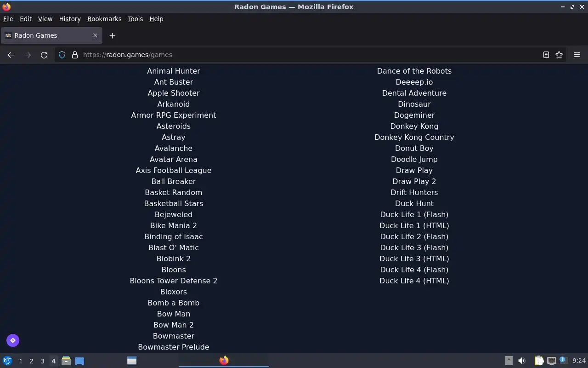Open the Bookmarks menu
Image resolution: width=588 pixels, height=368 pixels.
104,19
